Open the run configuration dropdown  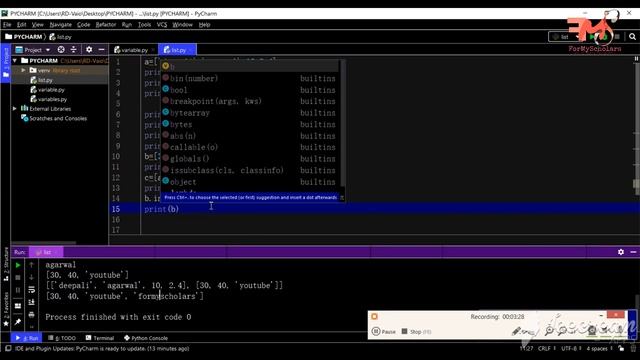tap(565, 37)
